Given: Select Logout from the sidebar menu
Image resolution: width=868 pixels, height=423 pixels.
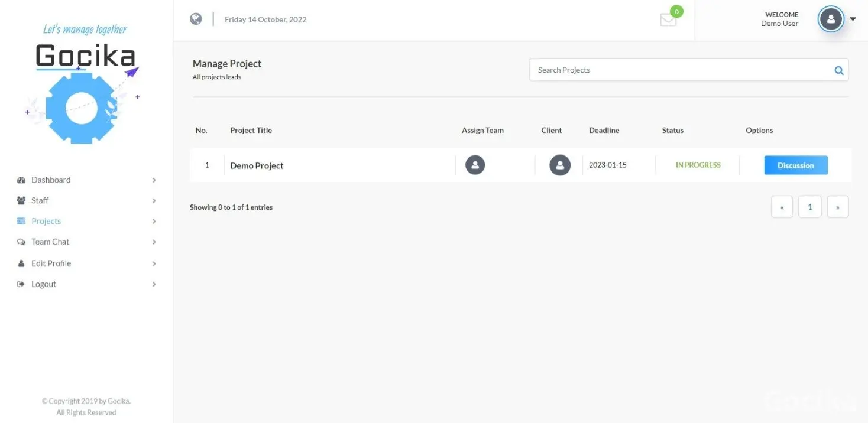Looking at the screenshot, I should [x=44, y=284].
